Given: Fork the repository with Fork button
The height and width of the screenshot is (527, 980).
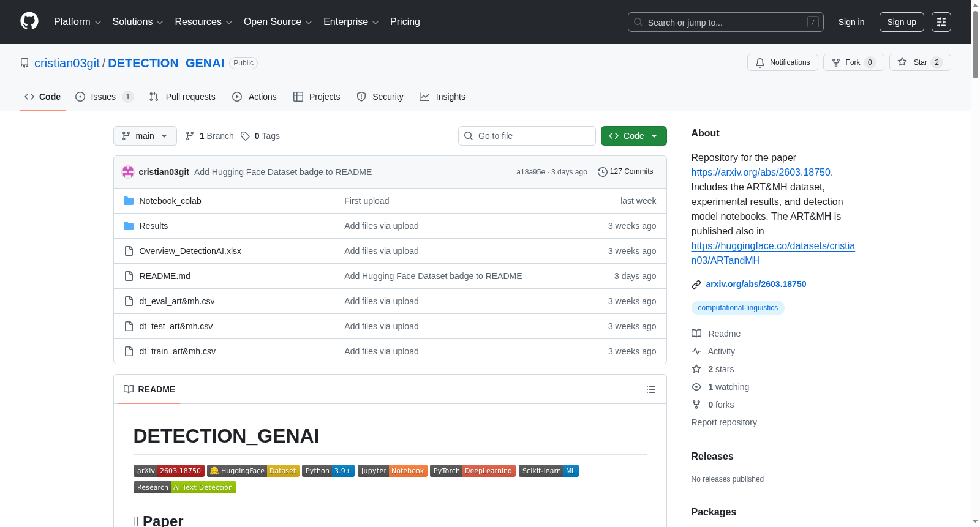Looking at the screenshot, I should point(854,62).
